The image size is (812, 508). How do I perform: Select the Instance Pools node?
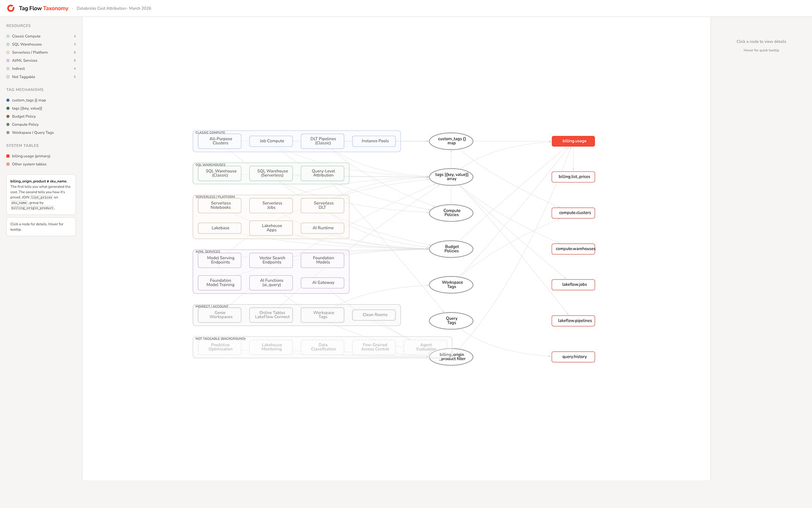coord(374,141)
